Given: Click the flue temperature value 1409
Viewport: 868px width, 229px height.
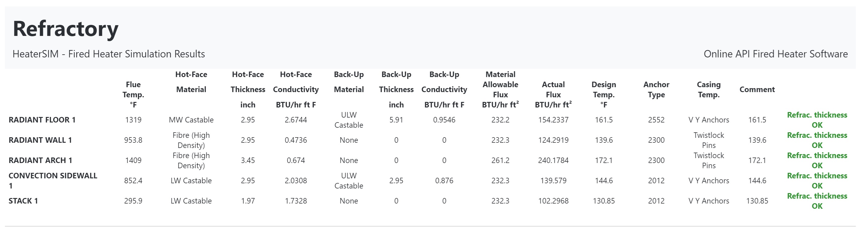Looking at the screenshot, I should pos(133,160).
